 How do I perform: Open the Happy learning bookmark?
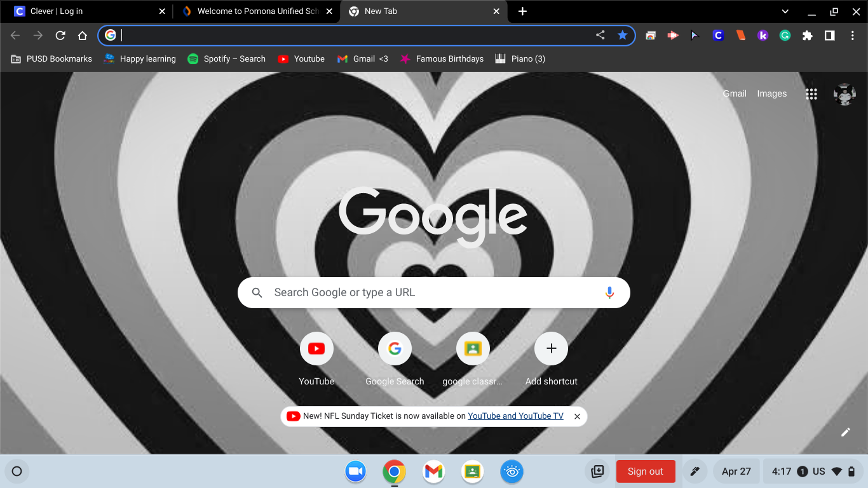[140, 58]
